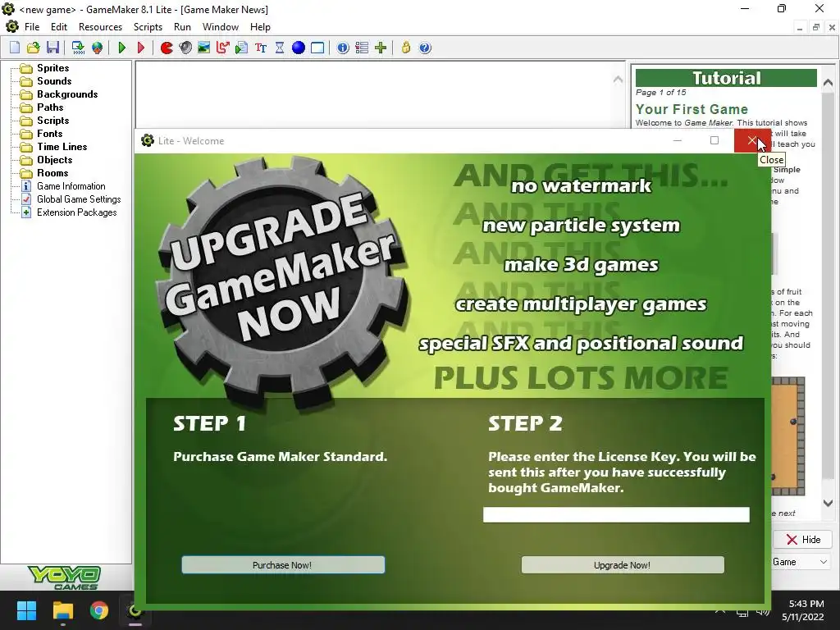Open global game settings toolbar icon

[362, 48]
